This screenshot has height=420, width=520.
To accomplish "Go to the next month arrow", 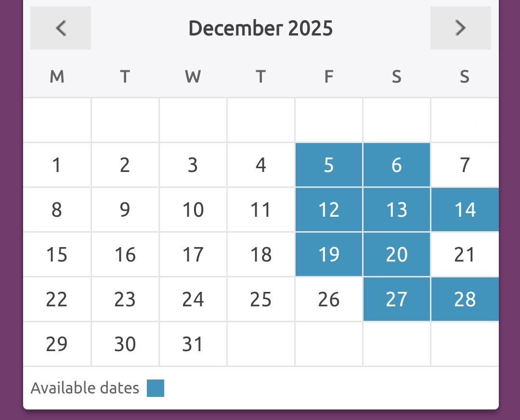I will click(460, 28).
